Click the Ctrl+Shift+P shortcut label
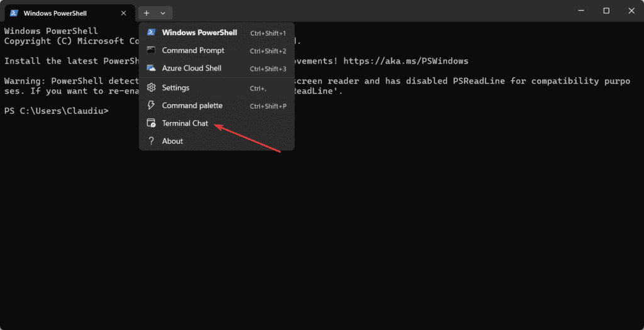The image size is (644, 330). (268, 106)
